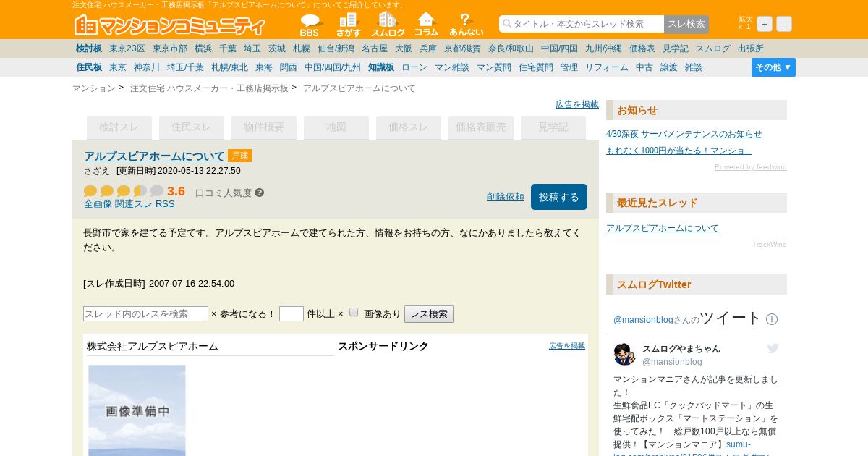Switch to the 価格表販売 tab
Viewport: 868px width, 456px height.
(481, 127)
